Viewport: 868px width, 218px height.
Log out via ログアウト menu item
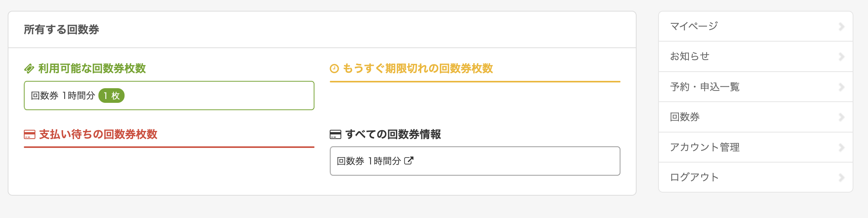(694, 177)
